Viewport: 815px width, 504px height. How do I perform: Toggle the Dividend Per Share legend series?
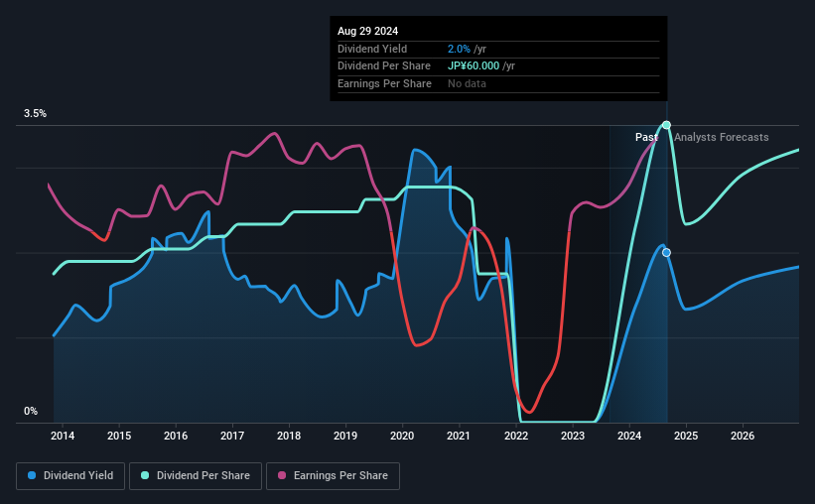(x=196, y=476)
